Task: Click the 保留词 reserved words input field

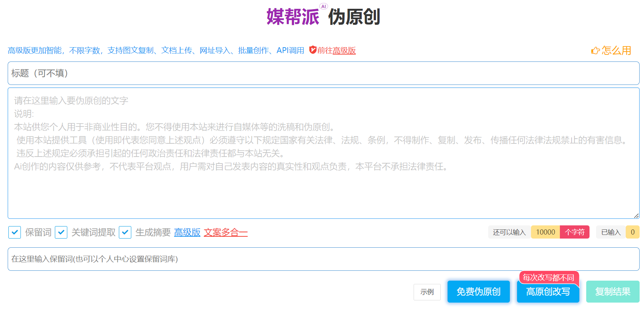Action: [323, 259]
